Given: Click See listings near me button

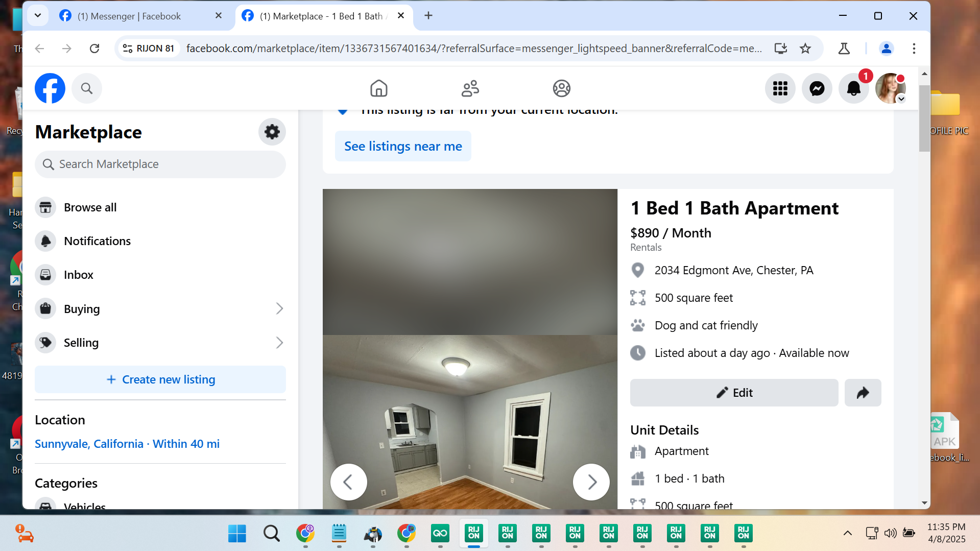Looking at the screenshot, I should point(403,147).
